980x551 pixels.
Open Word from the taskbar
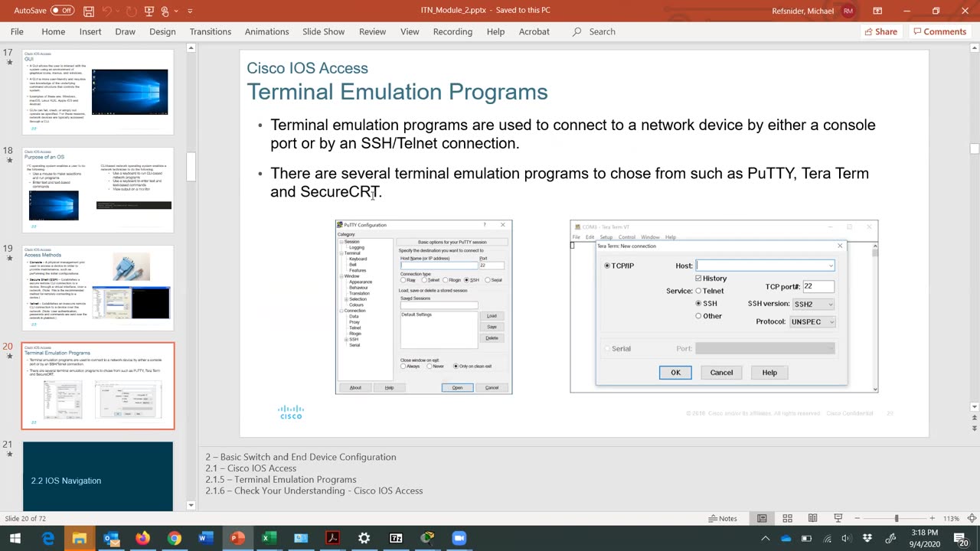206,538
